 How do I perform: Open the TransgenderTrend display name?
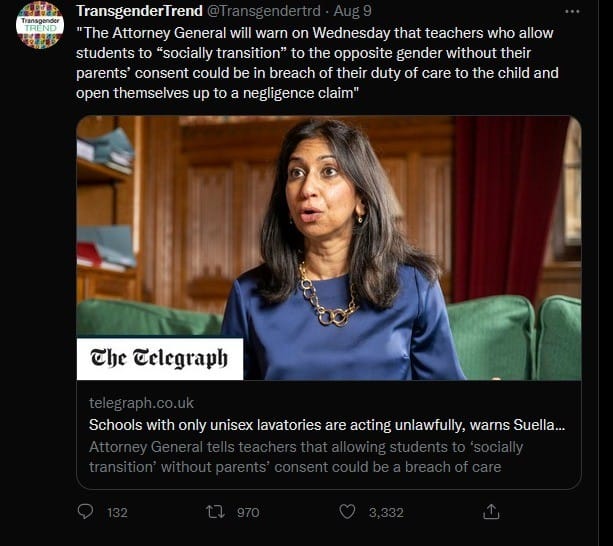point(140,11)
